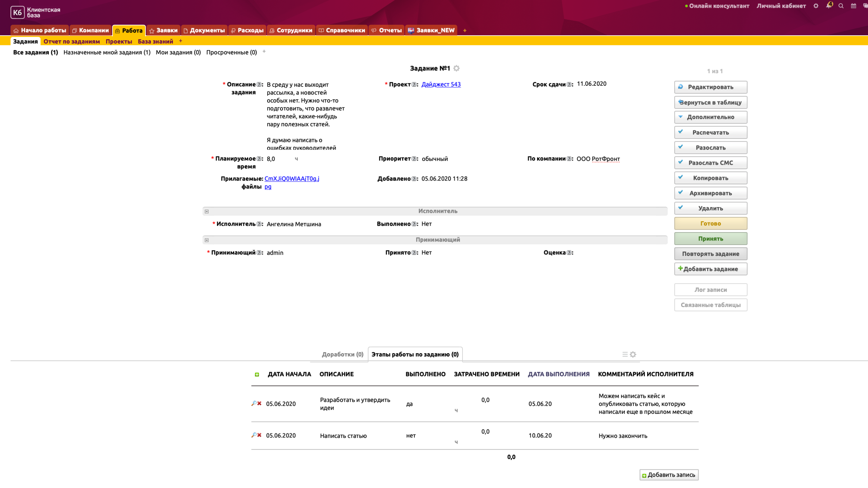View the Разработать и утвердить идеи row
This screenshot has height=488, width=868.
[x=254, y=403]
